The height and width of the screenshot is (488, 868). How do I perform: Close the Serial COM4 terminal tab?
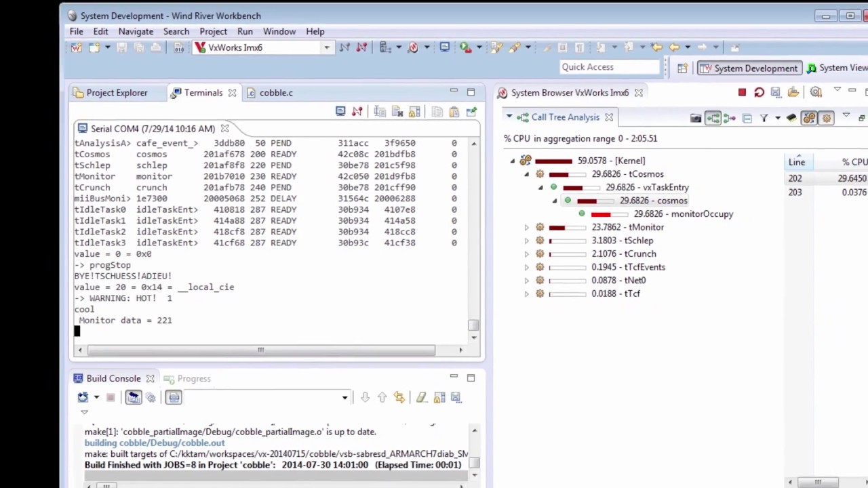pyautogui.click(x=224, y=128)
